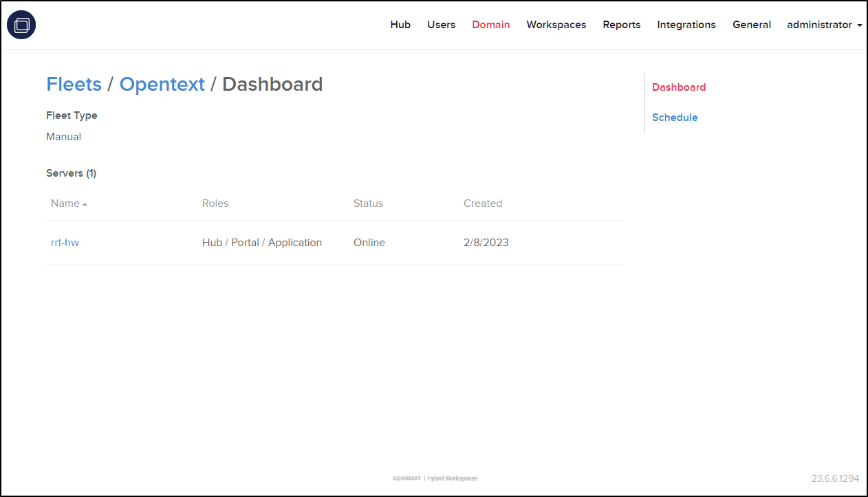This screenshot has height=497, width=868.
Task: Expand the administrator account dropdown
Action: point(825,25)
